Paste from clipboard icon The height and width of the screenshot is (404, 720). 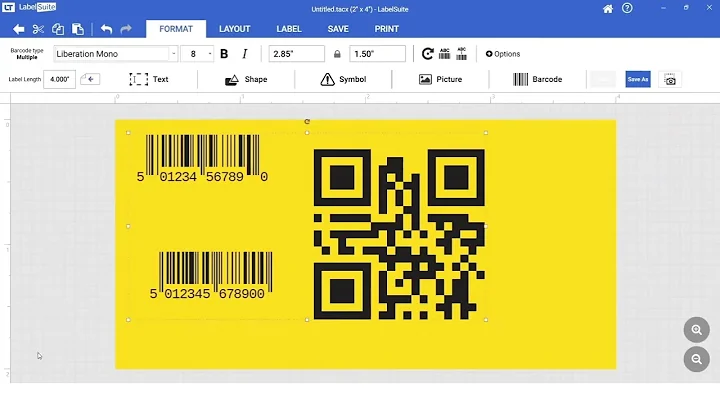(x=78, y=29)
